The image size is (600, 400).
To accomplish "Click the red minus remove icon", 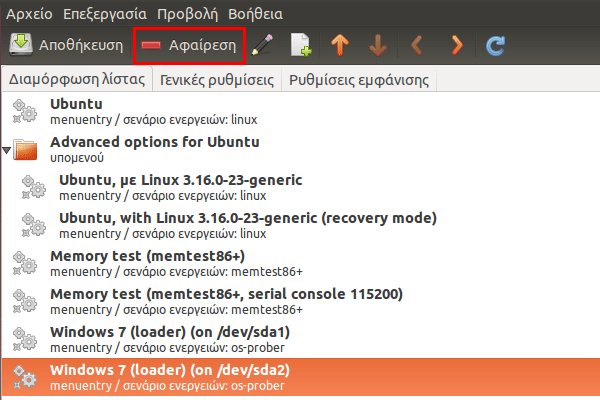I will point(151,46).
